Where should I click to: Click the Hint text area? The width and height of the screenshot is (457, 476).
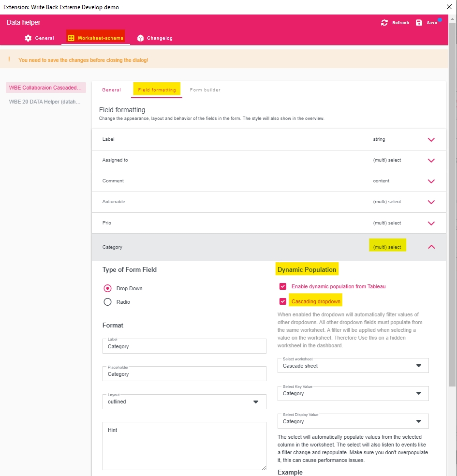point(184,446)
